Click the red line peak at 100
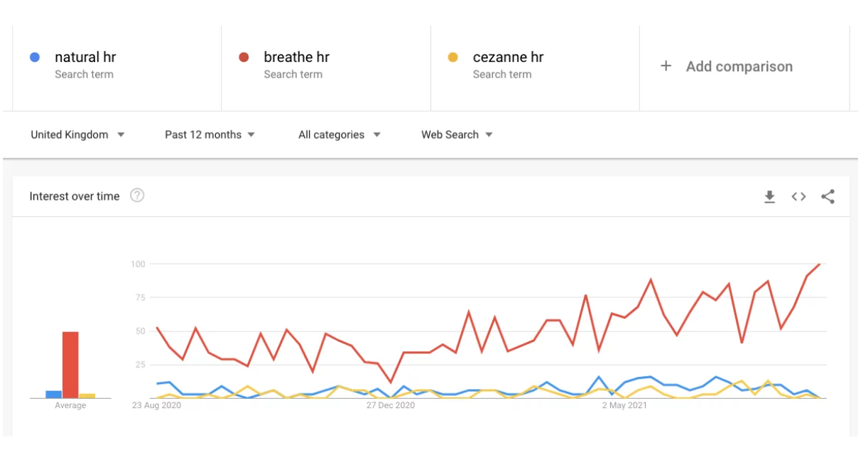This screenshot has height=465, width=868. click(x=819, y=264)
